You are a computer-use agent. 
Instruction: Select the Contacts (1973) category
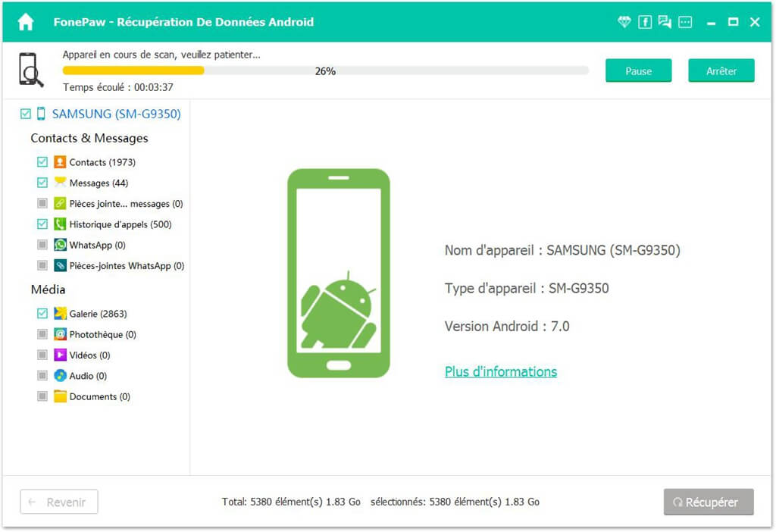[x=102, y=162]
